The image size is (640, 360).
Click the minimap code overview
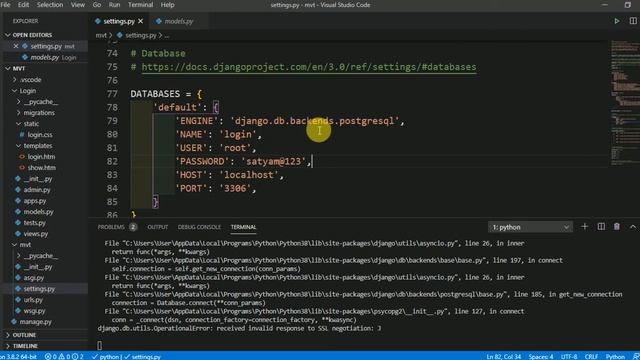624,102
